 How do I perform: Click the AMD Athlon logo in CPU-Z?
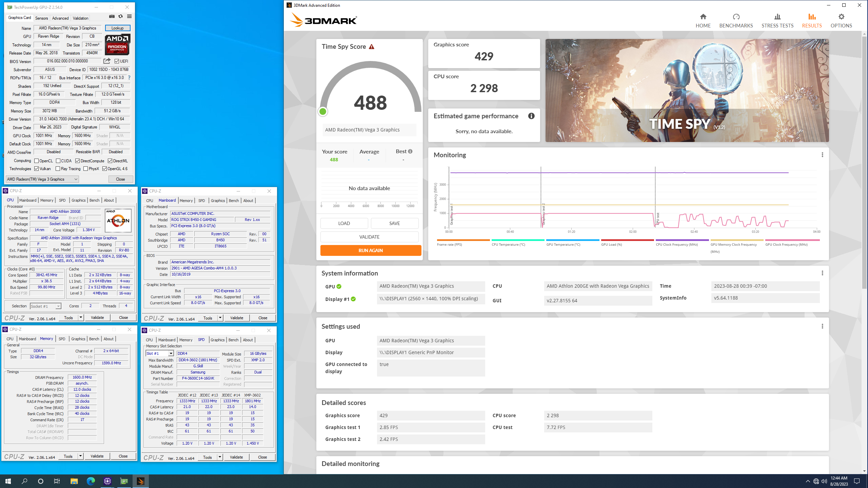pyautogui.click(x=118, y=220)
